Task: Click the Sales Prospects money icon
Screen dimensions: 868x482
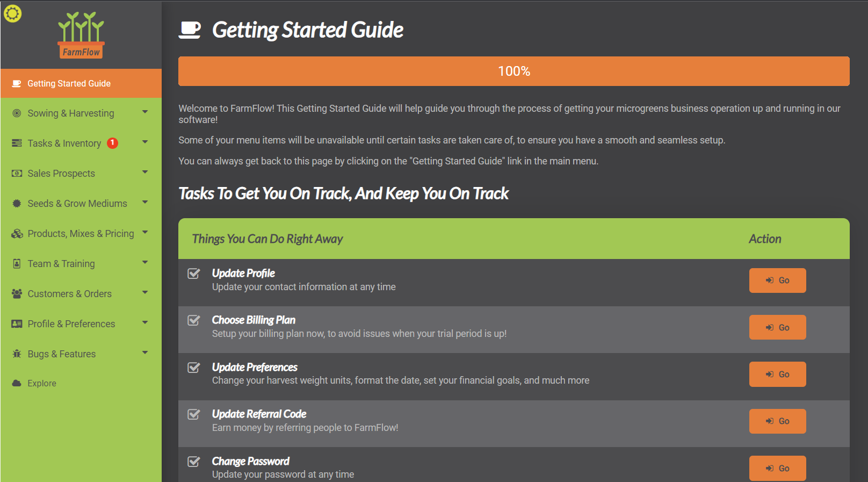Action: point(17,174)
